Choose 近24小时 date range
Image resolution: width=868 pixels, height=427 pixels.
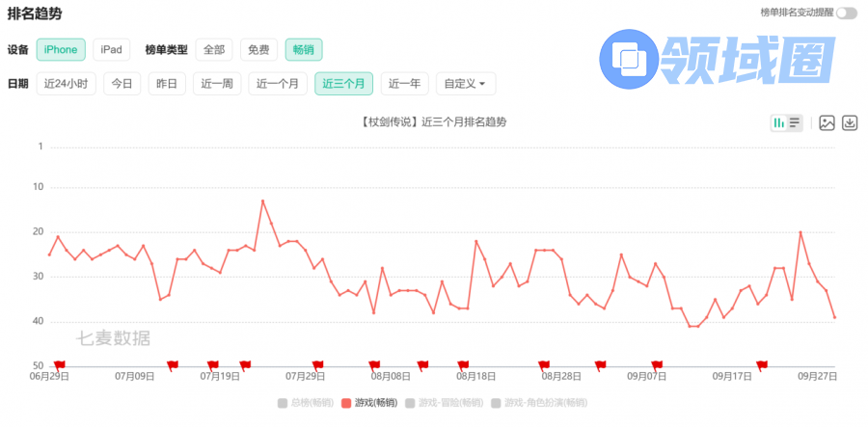pyautogui.click(x=66, y=84)
